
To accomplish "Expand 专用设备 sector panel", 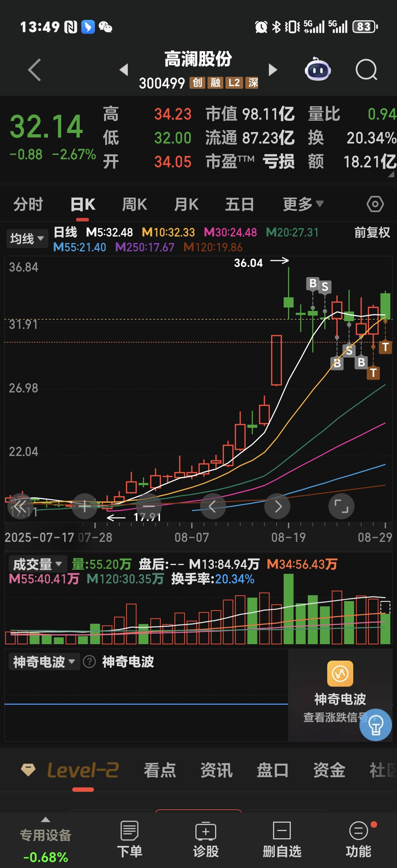I will coord(46,839).
